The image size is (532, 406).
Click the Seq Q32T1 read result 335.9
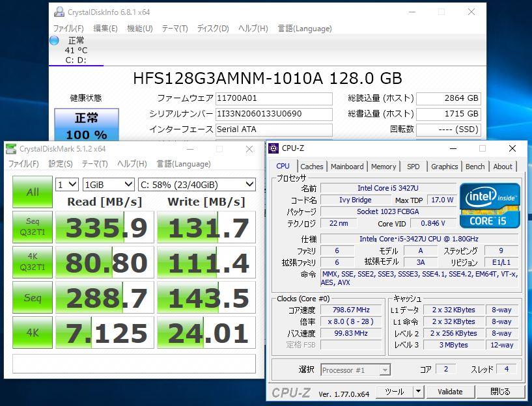[105, 227]
